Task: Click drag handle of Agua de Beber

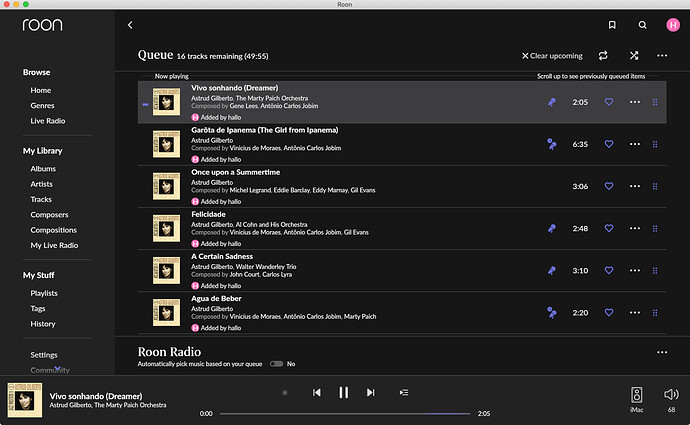Action: pos(655,313)
